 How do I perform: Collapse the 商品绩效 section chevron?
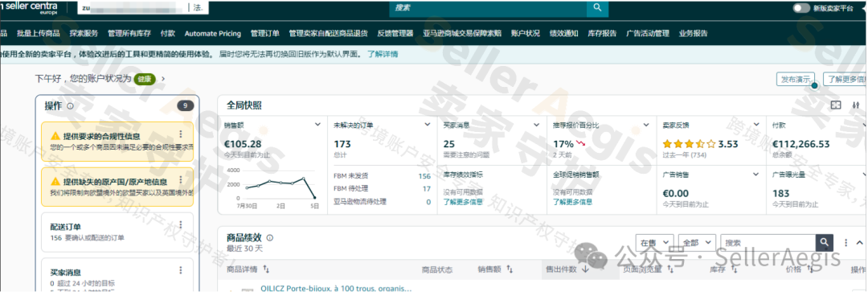(x=860, y=243)
